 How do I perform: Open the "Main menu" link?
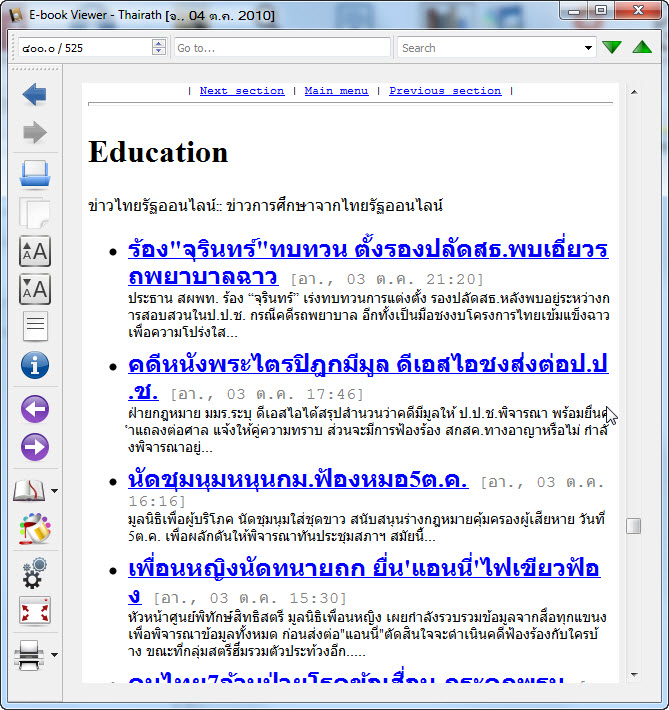[x=336, y=91]
